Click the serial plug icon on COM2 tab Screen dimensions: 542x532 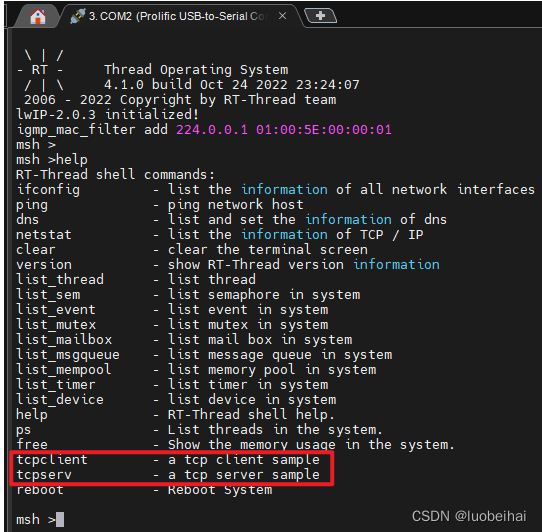tap(77, 16)
